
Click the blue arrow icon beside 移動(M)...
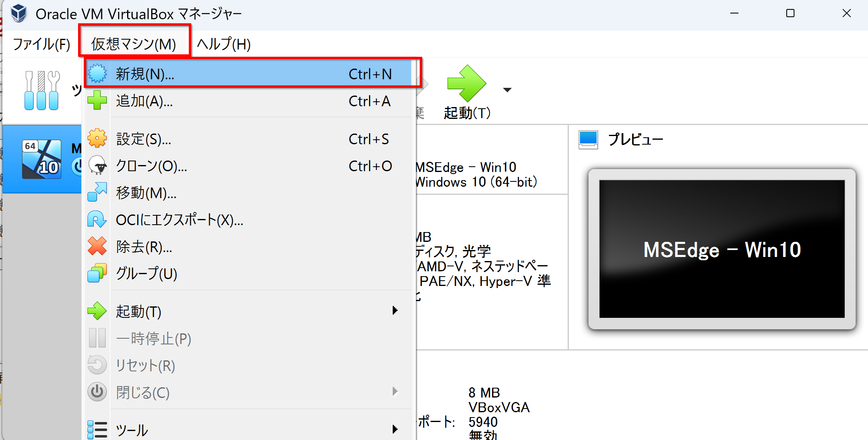tap(97, 192)
